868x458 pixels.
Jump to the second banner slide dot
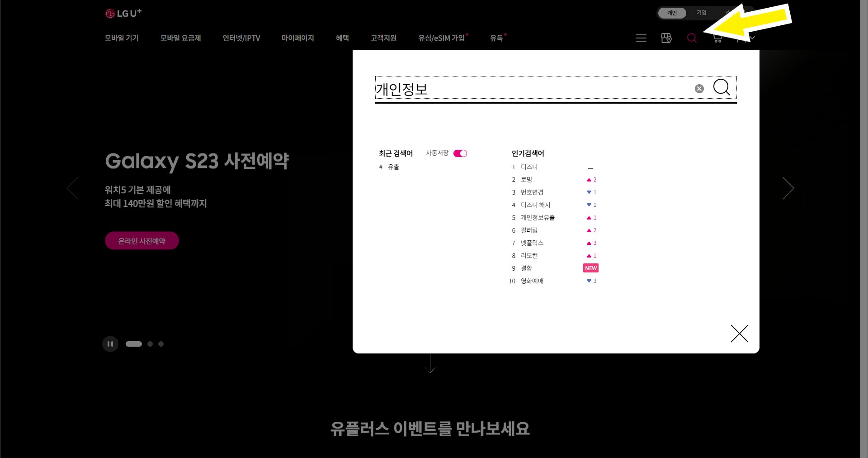click(150, 344)
